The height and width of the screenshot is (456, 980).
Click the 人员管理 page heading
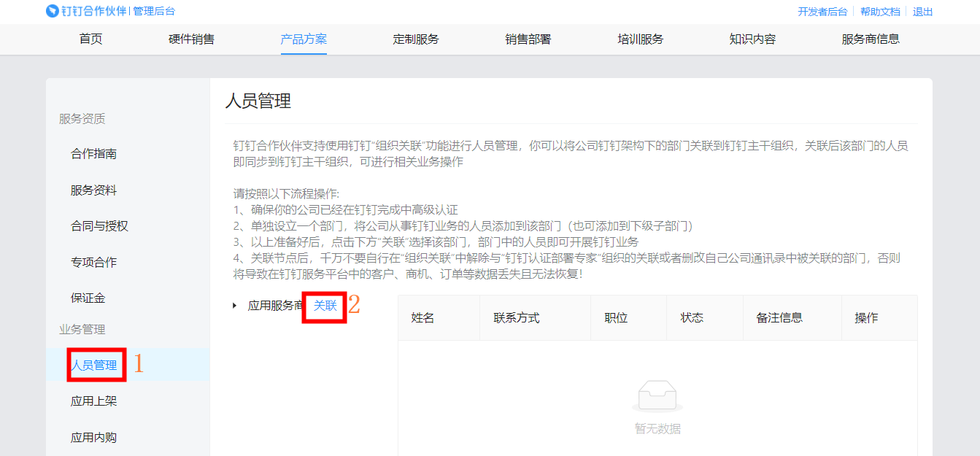click(258, 101)
